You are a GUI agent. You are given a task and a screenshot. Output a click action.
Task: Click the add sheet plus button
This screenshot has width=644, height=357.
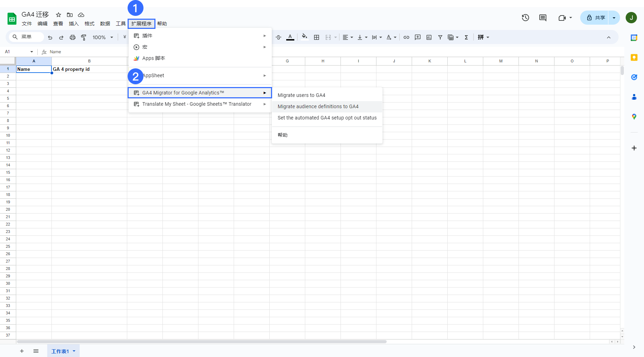tap(22, 351)
